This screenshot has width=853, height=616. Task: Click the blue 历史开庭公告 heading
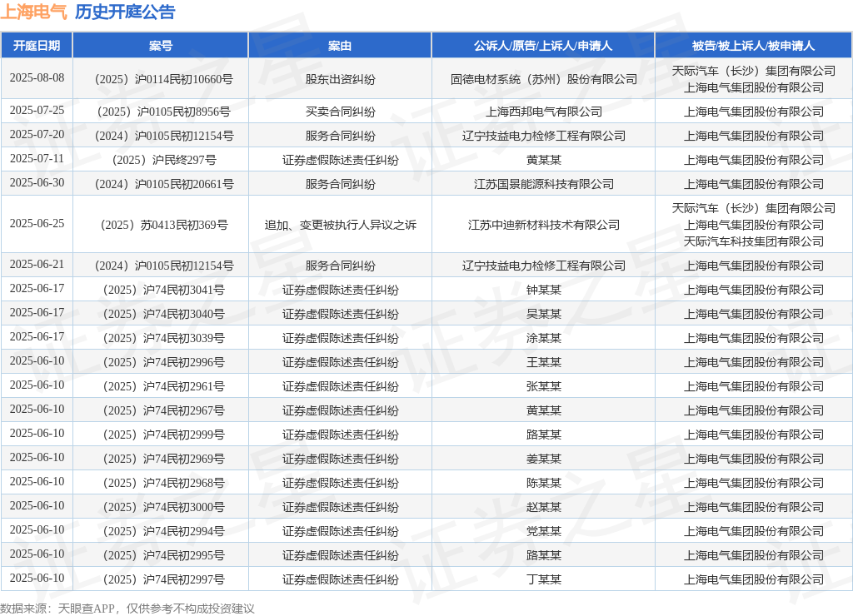(x=125, y=12)
